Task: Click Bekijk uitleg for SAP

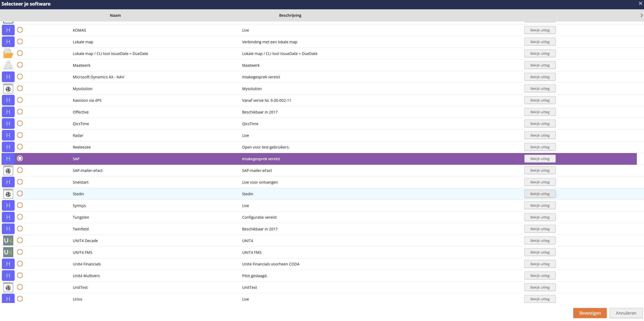Action: tap(540, 159)
